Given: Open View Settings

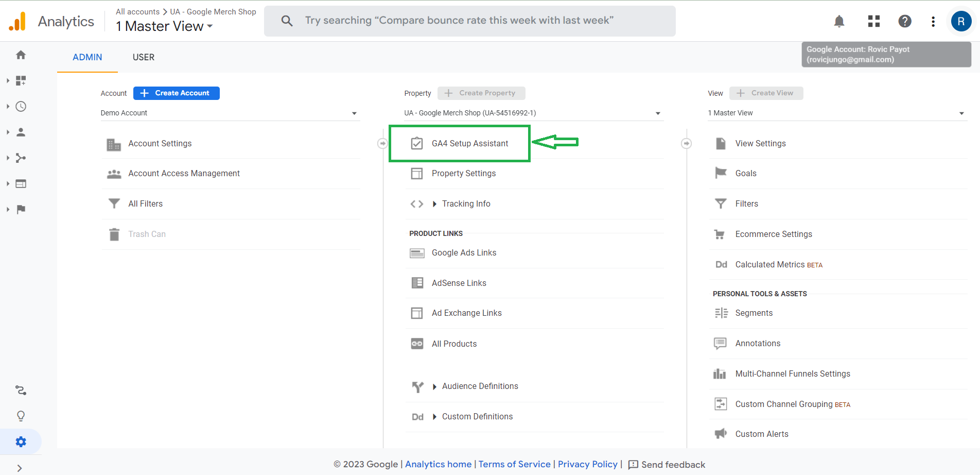Looking at the screenshot, I should click(x=760, y=144).
